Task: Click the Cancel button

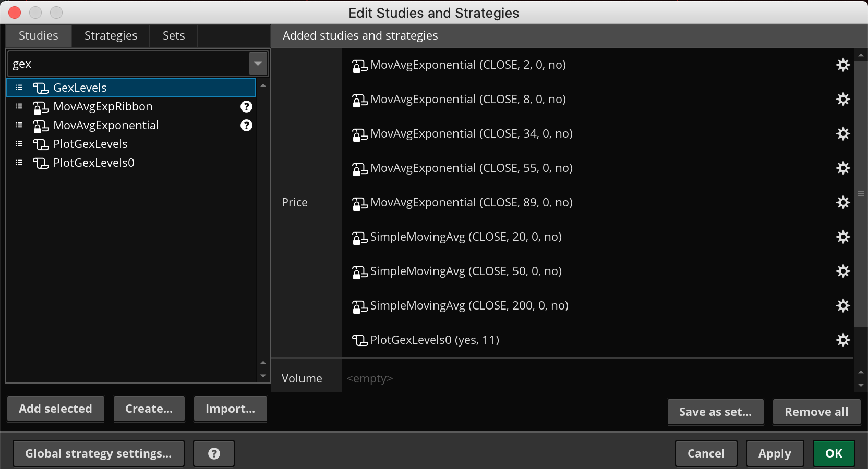Action: tap(706, 453)
